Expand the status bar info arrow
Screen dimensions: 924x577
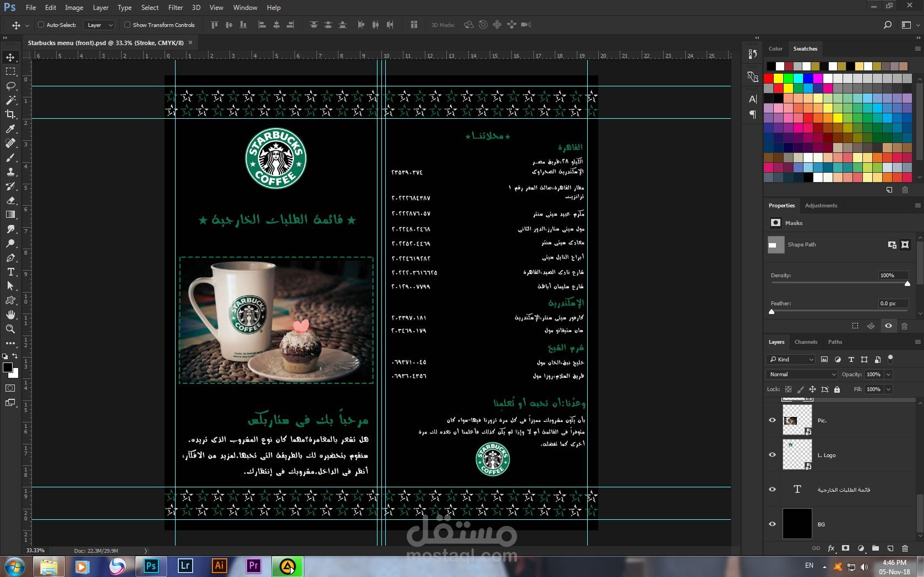click(145, 551)
